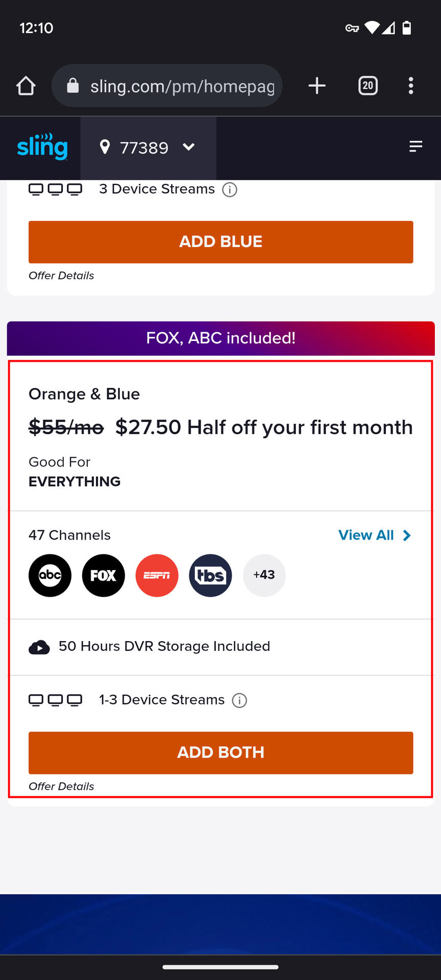
Task: Show the open tabs switcher
Action: point(368,86)
